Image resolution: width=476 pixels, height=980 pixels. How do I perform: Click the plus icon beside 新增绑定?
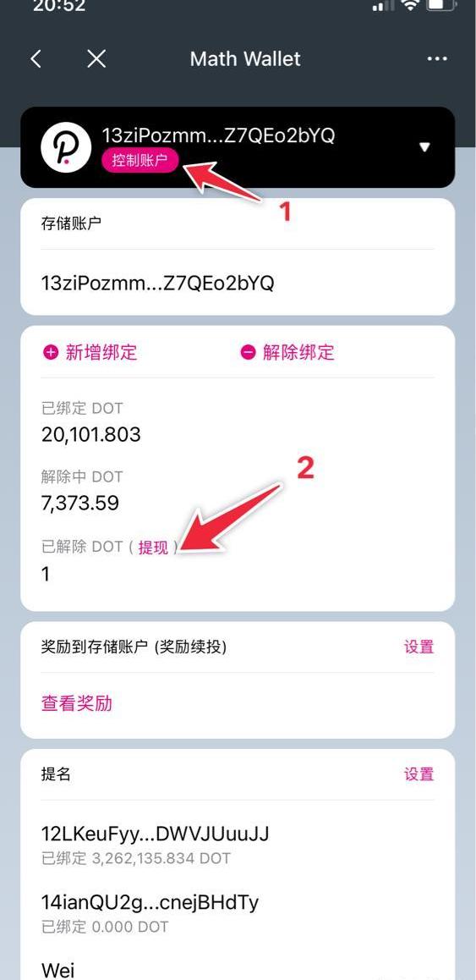51,353
